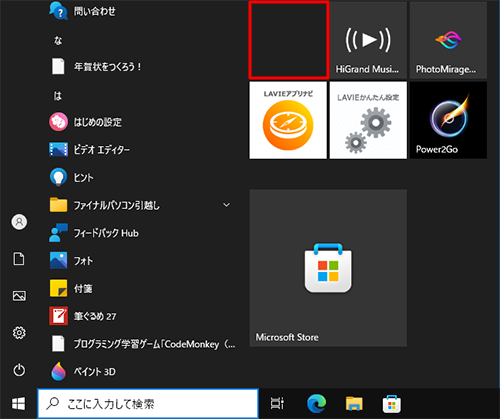
Task: Open Microsoft Store from the taskbar
Action: [392, 404]
